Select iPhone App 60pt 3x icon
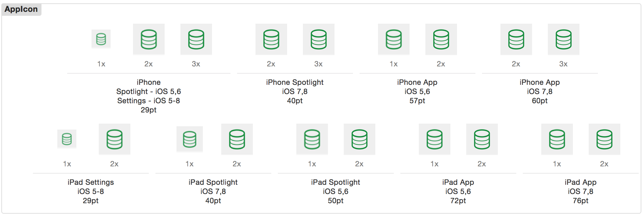The height and width of the screenshot is (217, 644). click(x=563, y=39)
